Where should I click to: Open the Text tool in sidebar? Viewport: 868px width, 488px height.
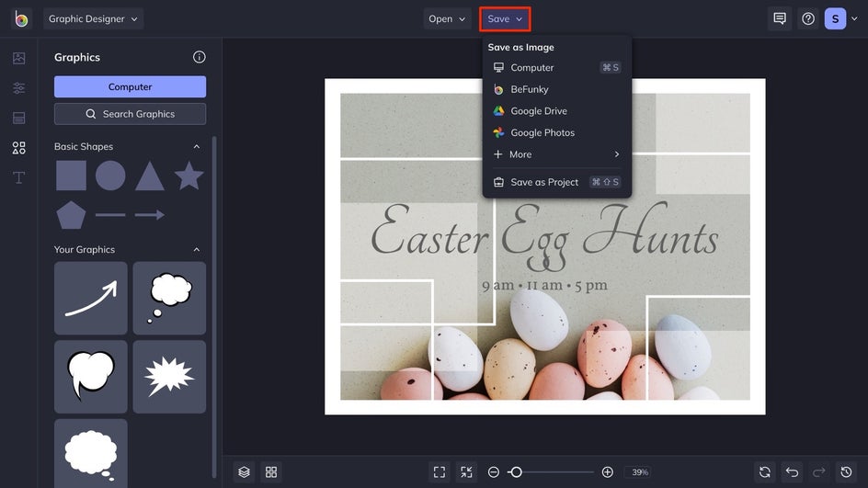coord(18,177)
